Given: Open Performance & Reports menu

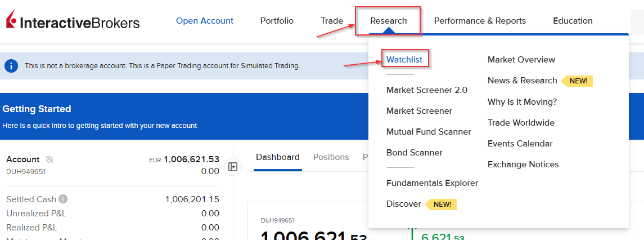Looking at the screenshot, I should [x=480, y=21].
